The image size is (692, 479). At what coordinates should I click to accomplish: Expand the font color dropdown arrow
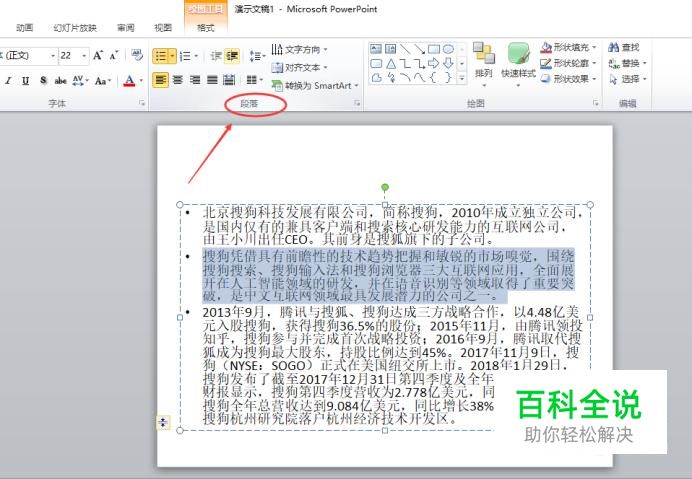tap(141, 81)
